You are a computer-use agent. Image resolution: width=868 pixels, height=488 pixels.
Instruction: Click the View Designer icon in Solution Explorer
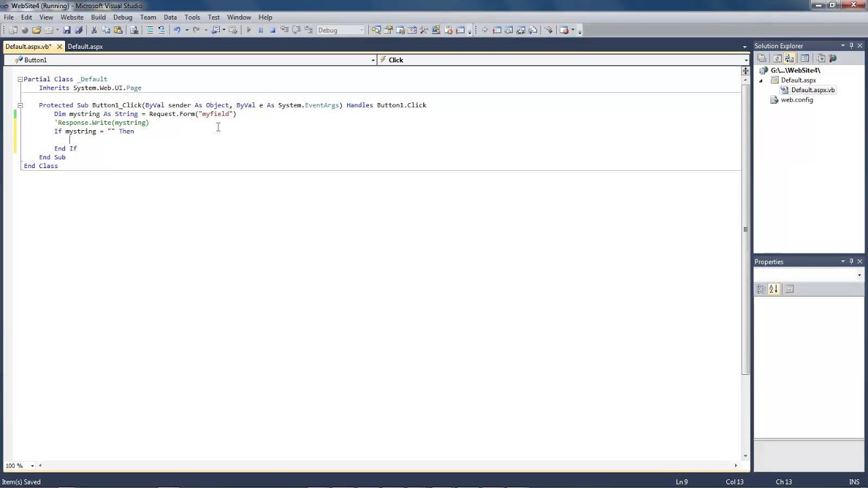coord(805,58)
